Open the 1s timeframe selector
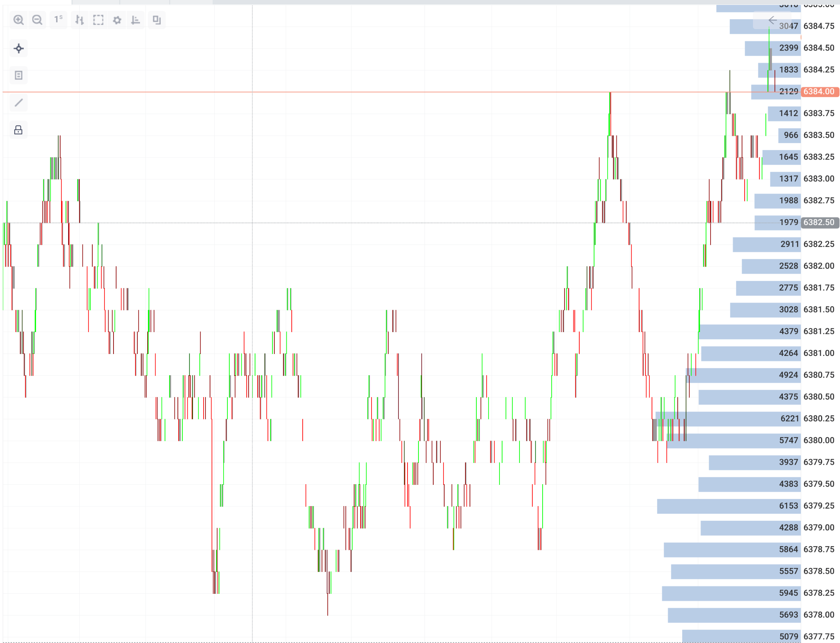 [x=58, y=20]
